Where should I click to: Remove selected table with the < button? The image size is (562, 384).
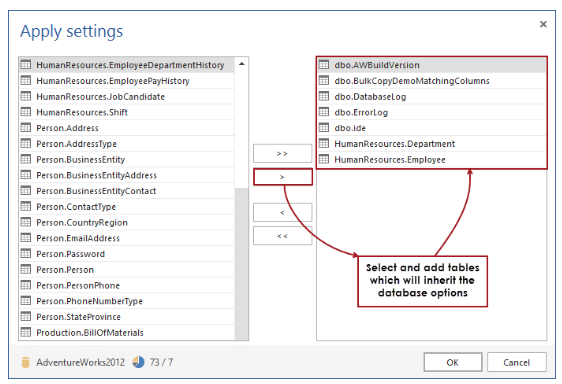coord(282,213)
